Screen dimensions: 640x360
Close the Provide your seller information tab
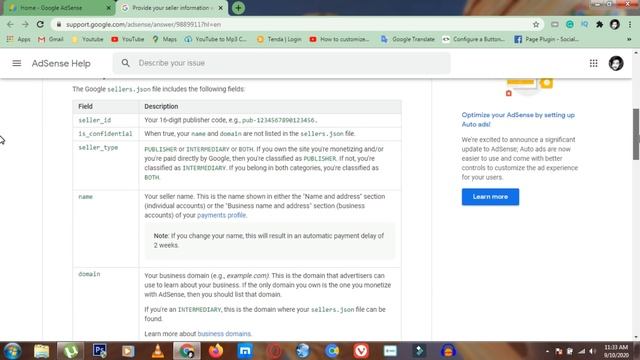220,8
